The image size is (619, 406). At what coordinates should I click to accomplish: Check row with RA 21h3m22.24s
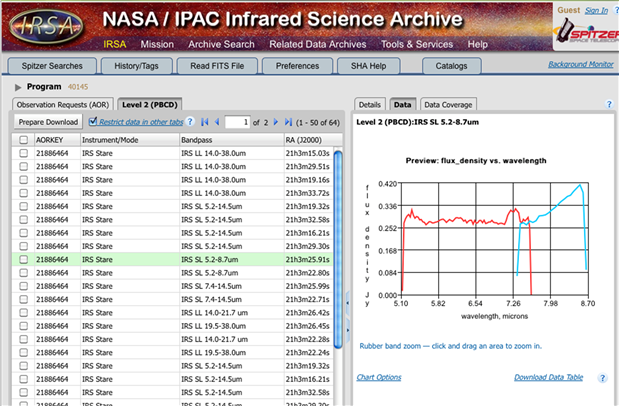click(x=24, y=352)
